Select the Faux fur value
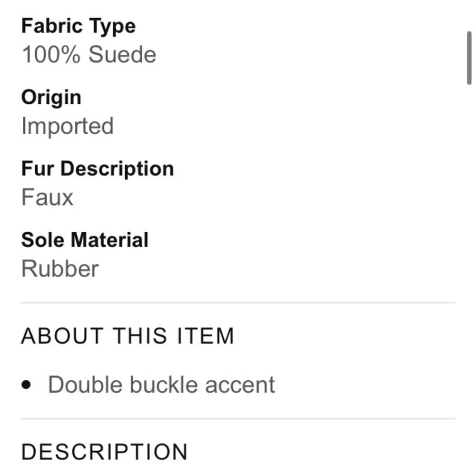This screenshot has height=476, width=476. click(x=48, y=198)
